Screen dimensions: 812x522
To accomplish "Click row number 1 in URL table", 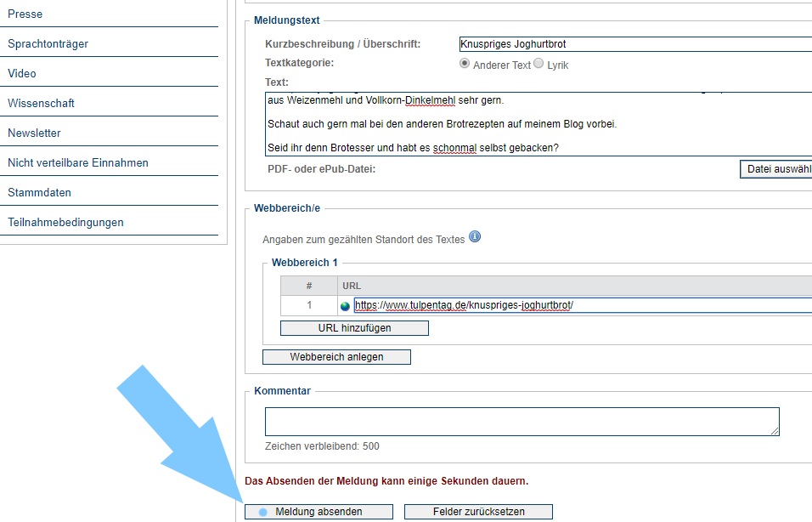I will tap(309, 305).
